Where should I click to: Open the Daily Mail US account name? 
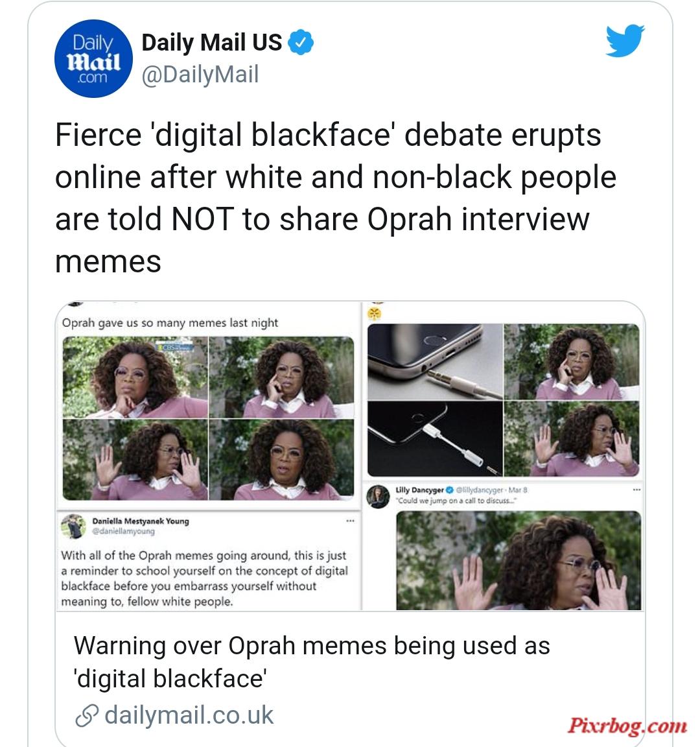(x=212, y=42)
